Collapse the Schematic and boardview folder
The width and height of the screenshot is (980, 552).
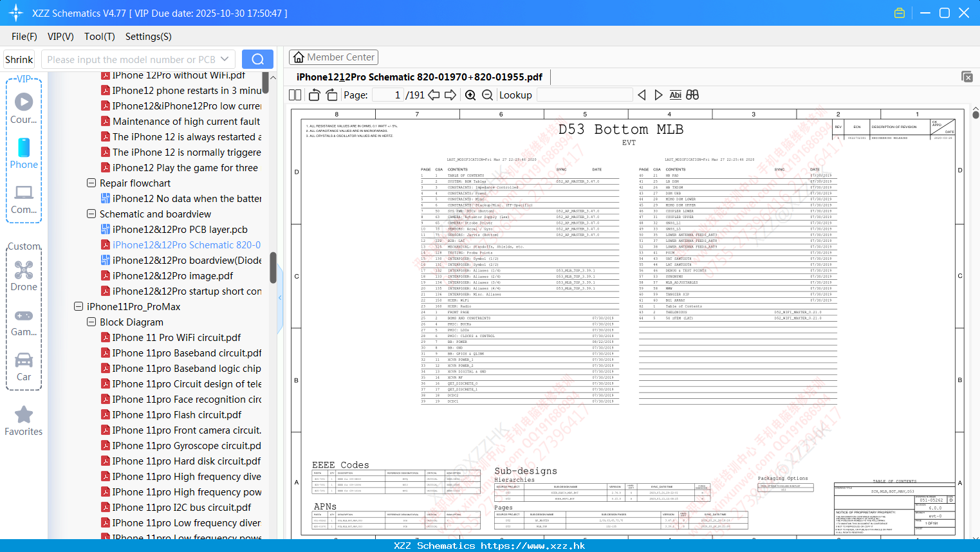tap(91, 214)
